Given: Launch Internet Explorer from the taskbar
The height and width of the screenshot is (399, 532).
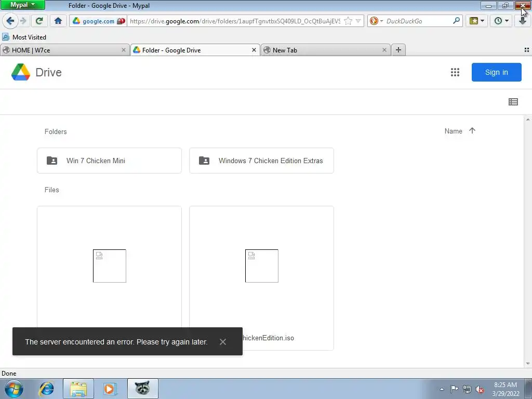Looking at the screenshot, I should [46, 389].
